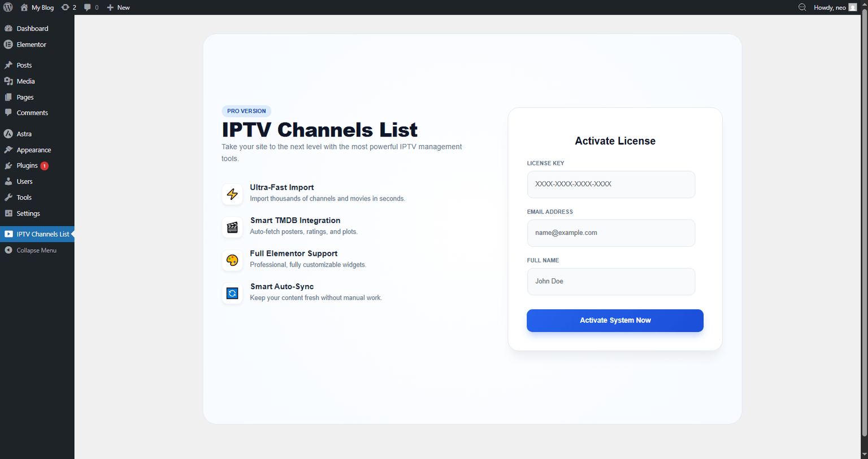This screenshot has height=459, width=868.
Task: Click the Full Elementor Support title
Action: click(x=294, y=253)
